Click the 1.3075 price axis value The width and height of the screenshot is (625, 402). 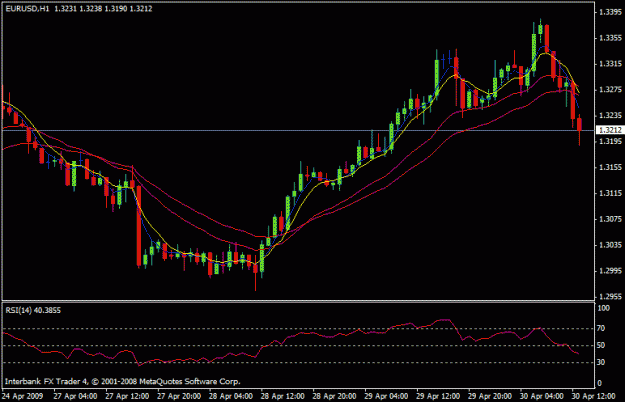[x=610, y=219]
